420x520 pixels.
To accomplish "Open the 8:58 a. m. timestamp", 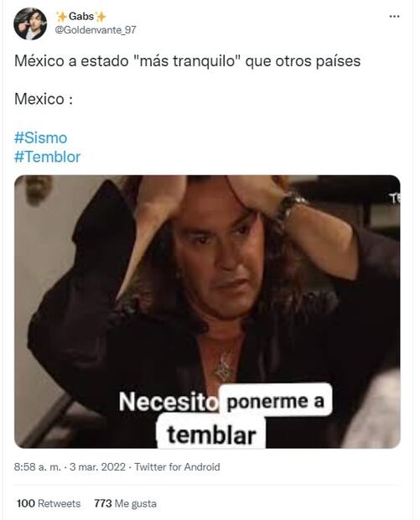I will (38, 467).
